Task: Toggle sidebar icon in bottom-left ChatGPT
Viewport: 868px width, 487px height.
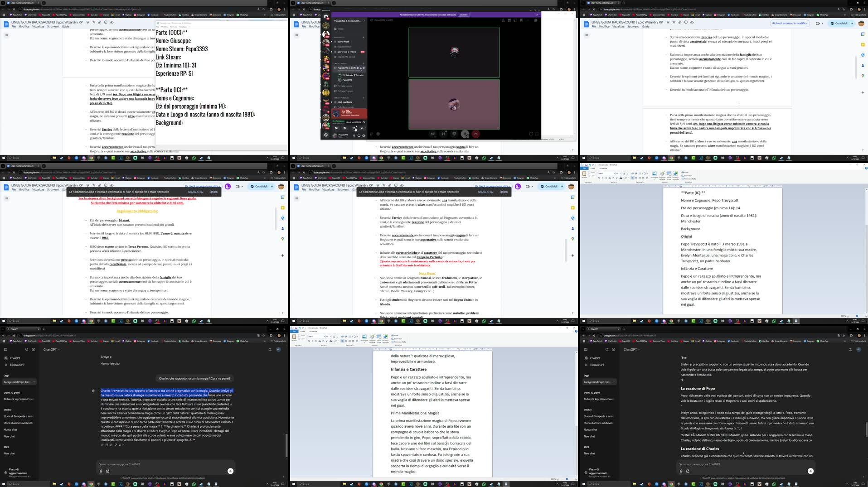Action: (x=5, y=349)
